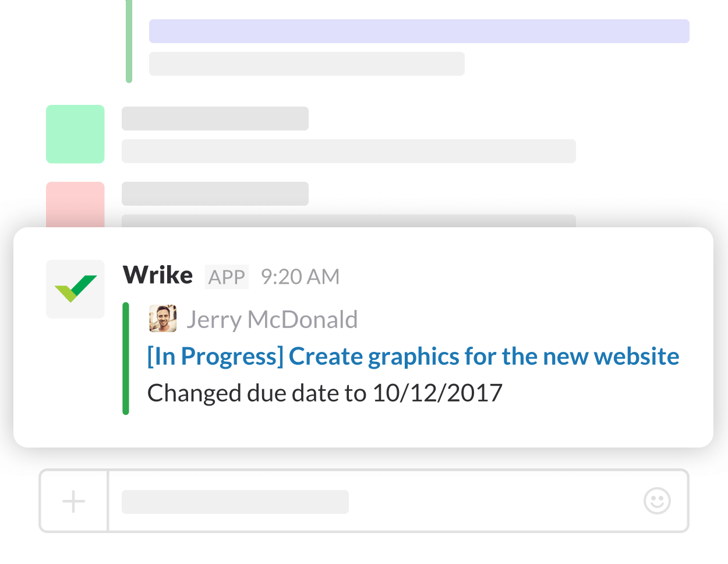Click Jerry McDonald's name text
Viewport: 728px width, 564px height.
[x=272, y=319]
